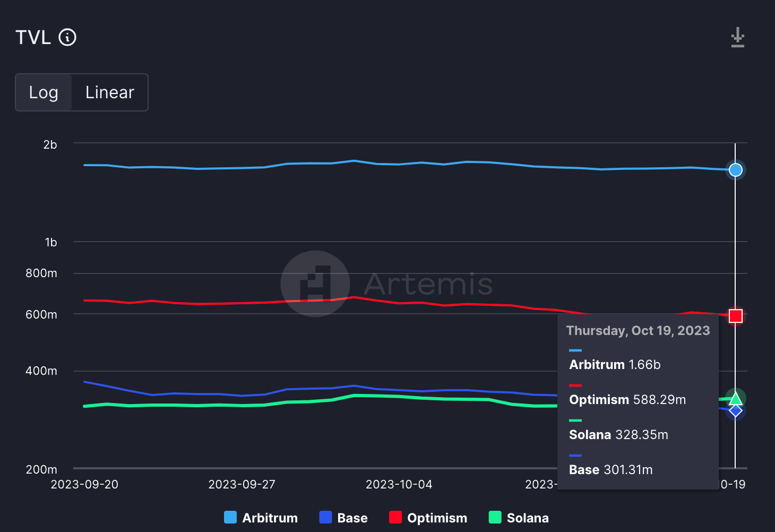Viewport: 775px width, 532px height.
Task: Click the 1b y-axis label
Action: [50, 243]
